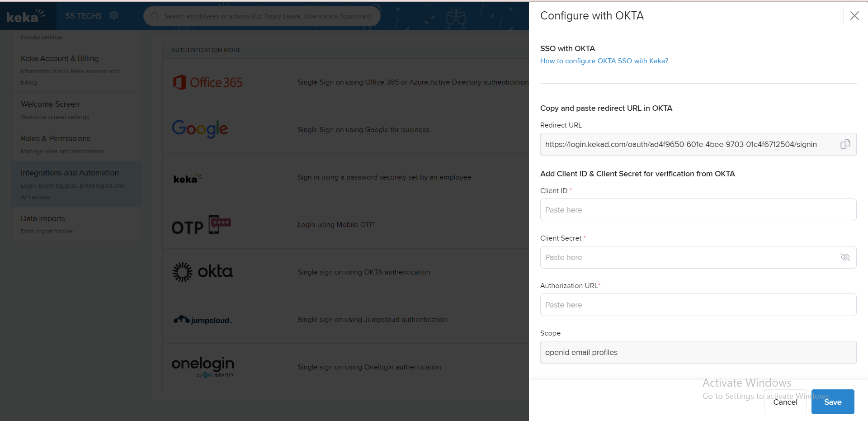868x421 pixels.
Task: Click Single Sign on using Office 365 description
Action: (413, 82)
